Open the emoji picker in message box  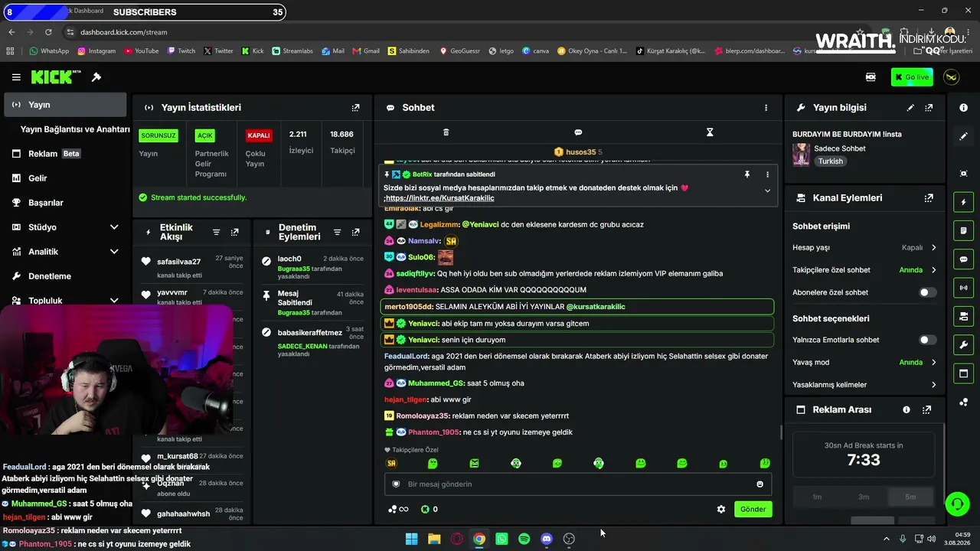(759, 484)
